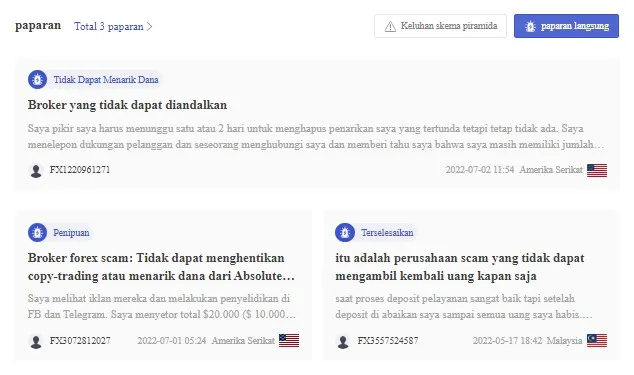Click the flag next to 2022-07-02 Amerika Serikat
The height and width of the screenshot is (375, 634).
597,170
